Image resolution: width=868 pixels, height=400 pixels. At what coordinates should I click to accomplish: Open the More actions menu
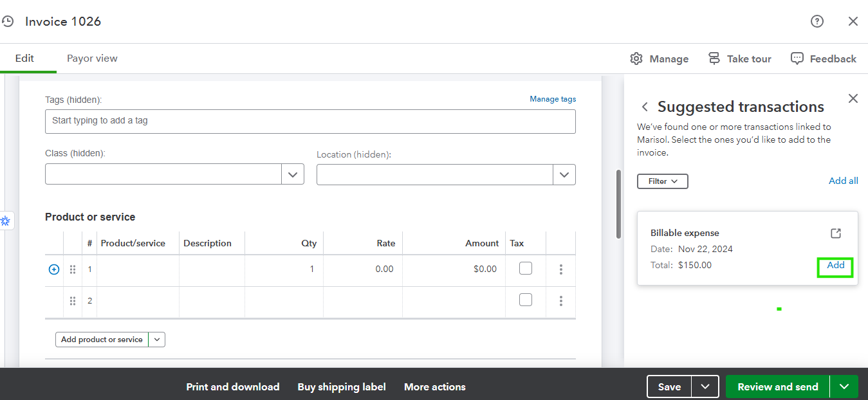434,386
